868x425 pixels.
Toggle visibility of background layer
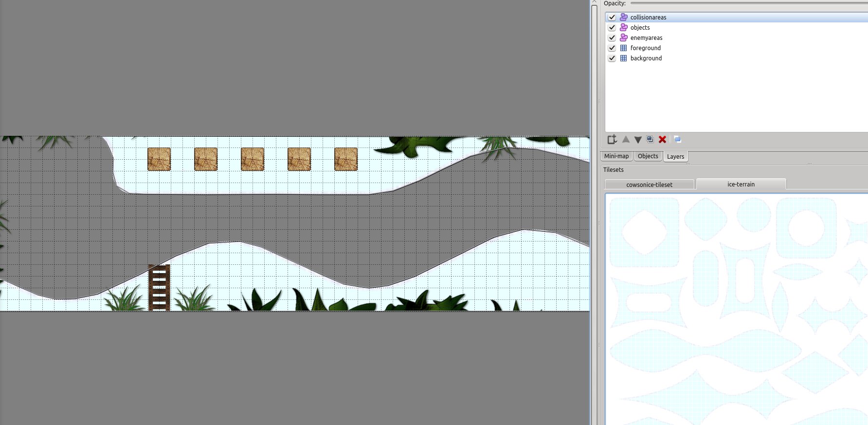[x=612, y=58]
